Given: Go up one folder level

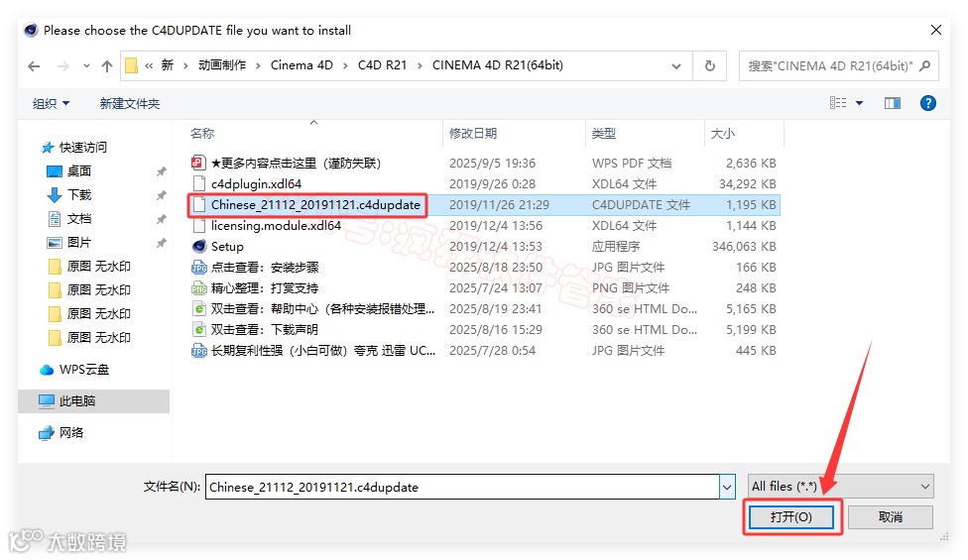Looking at the screenshot, I should (x=107, y=66).
